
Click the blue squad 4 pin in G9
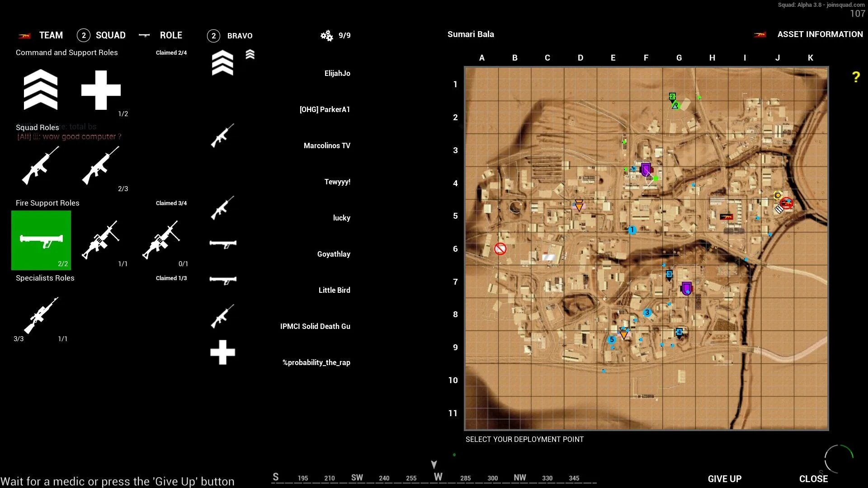click(679, 333)
